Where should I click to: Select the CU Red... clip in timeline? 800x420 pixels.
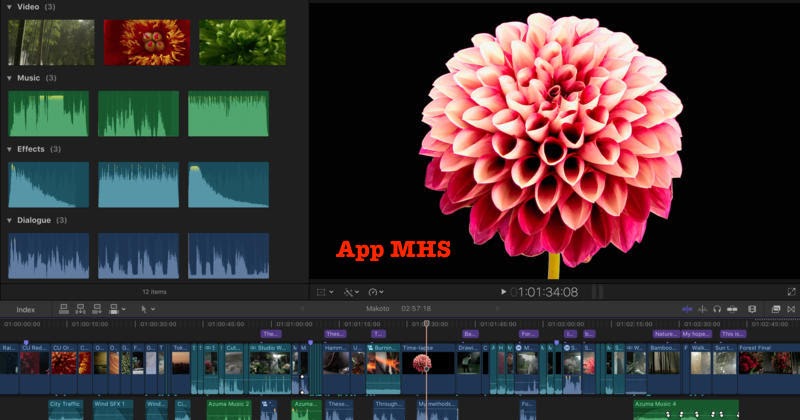tap(35, 368)
